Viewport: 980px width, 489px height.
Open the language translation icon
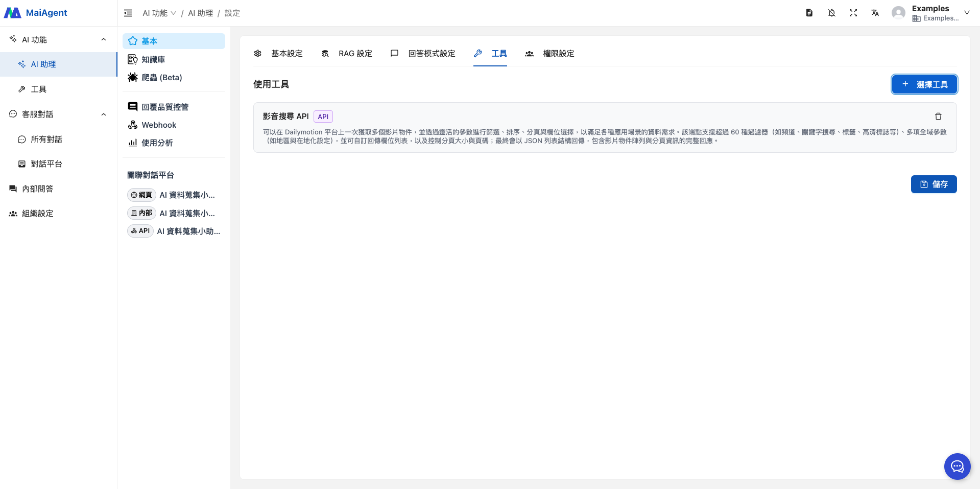pyautogui.click(x=875, y=13)
